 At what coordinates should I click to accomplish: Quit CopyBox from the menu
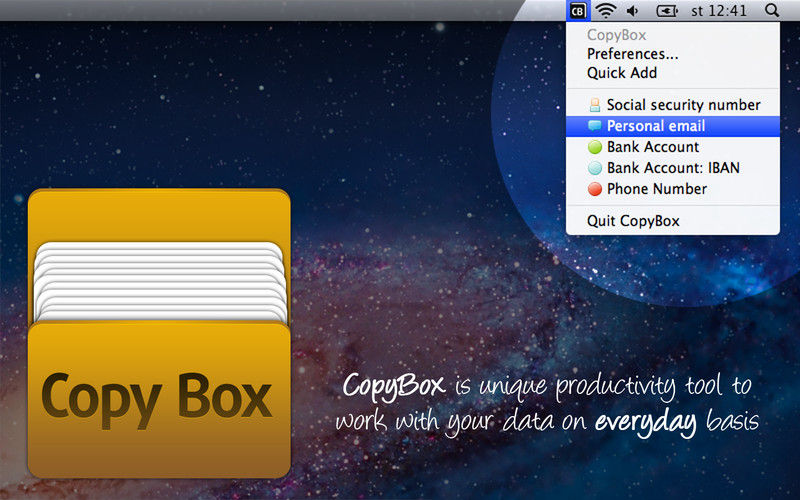(672, 221)
